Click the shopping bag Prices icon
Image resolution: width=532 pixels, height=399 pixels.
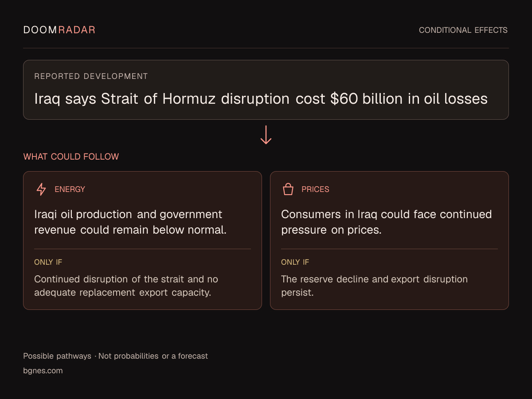tap(288, 189)
